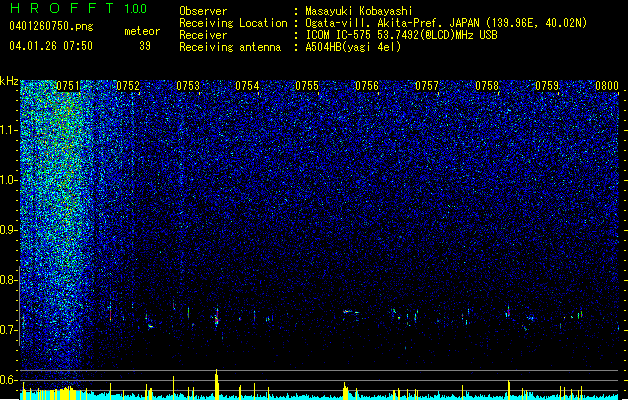
Task: Click the meteor label
Action: (142, 31)
